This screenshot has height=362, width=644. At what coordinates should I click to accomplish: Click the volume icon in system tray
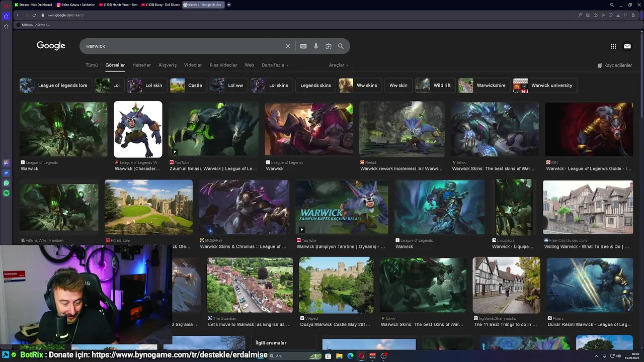pyautogui.click(x=618, y=356)
